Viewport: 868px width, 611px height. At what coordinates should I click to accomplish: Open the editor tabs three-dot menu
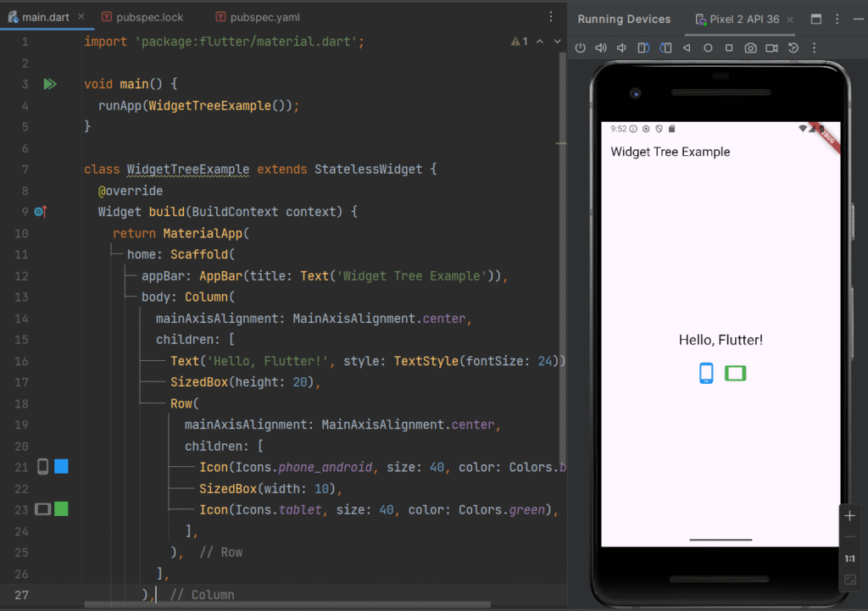(x=551, y=17)
